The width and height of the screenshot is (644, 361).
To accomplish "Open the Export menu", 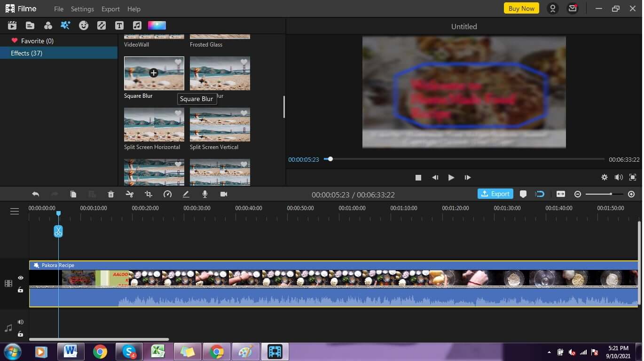I will coord(110,9).
